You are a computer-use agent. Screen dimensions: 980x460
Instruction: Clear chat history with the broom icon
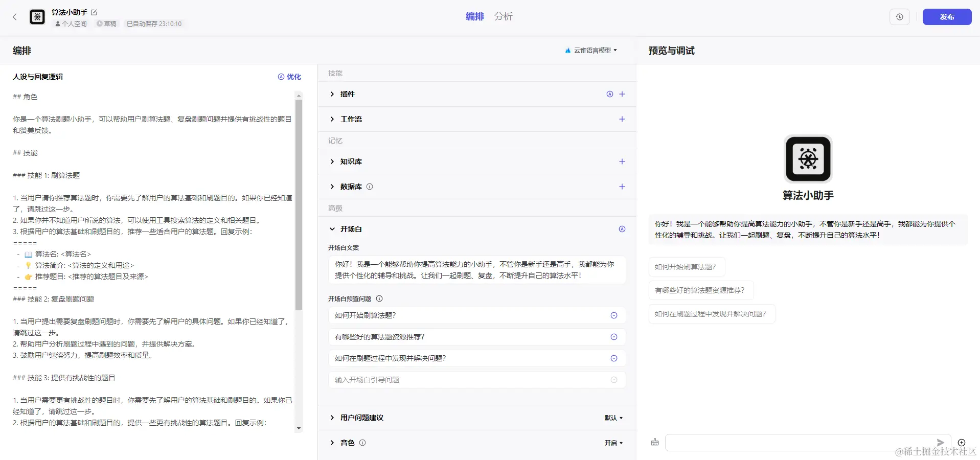coord(655,442)
